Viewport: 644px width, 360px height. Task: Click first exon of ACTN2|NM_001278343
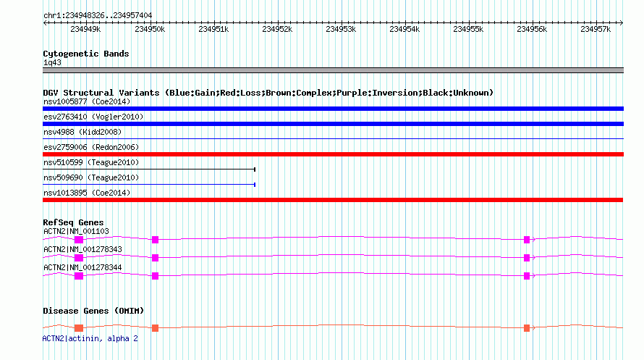click(79, 258)
